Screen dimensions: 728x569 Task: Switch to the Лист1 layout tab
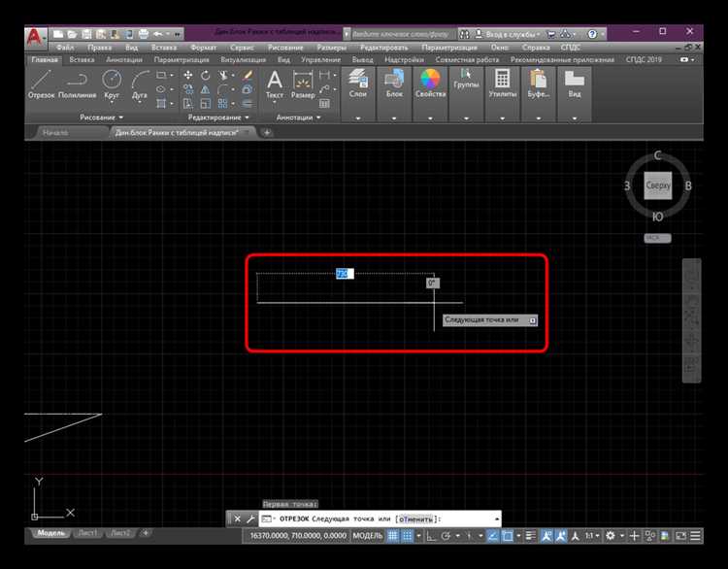click(x=88, y=533)
